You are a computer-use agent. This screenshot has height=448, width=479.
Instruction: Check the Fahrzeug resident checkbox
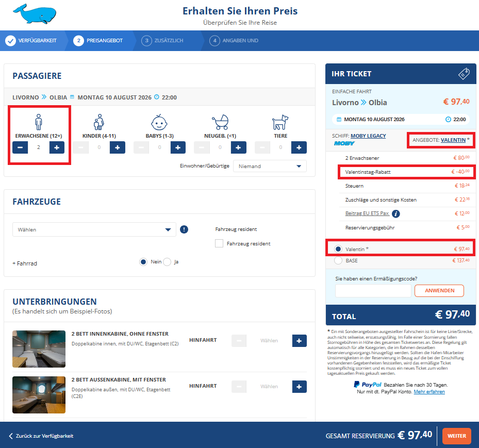pos(219,243)
